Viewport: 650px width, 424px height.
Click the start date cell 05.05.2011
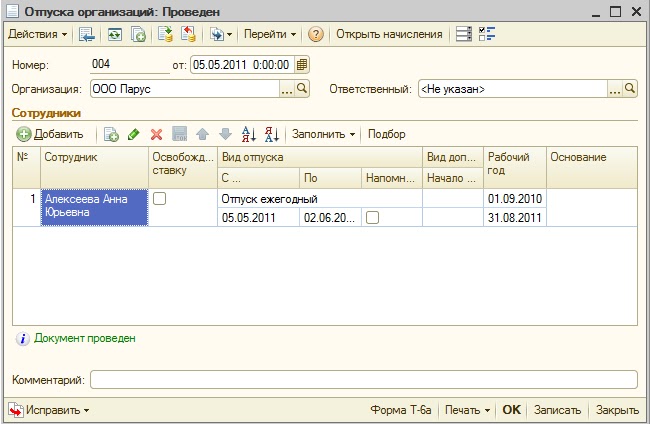click(x=258, y=217)
